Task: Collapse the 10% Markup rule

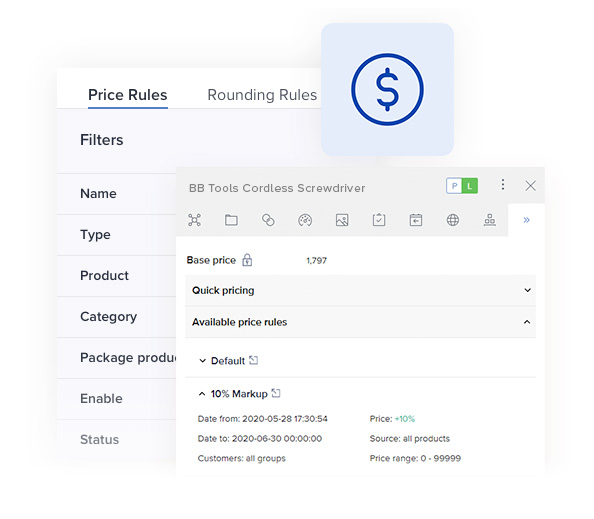Action: point(202,394)
